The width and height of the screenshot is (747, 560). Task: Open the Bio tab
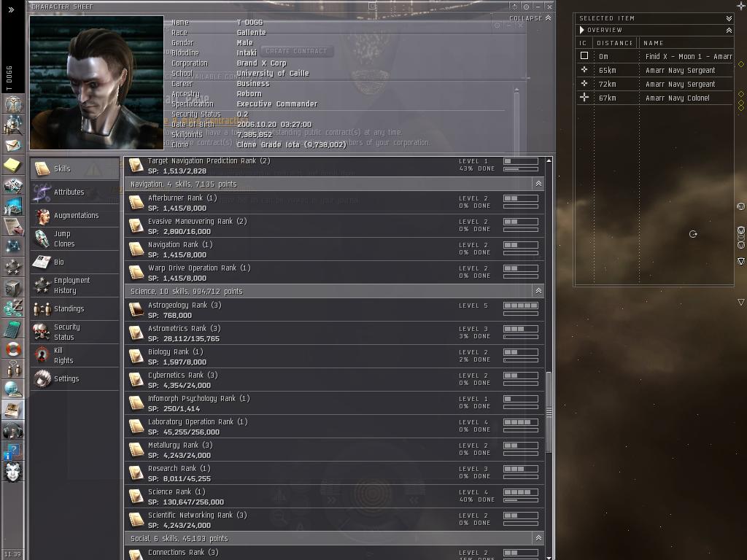point(75,262)
